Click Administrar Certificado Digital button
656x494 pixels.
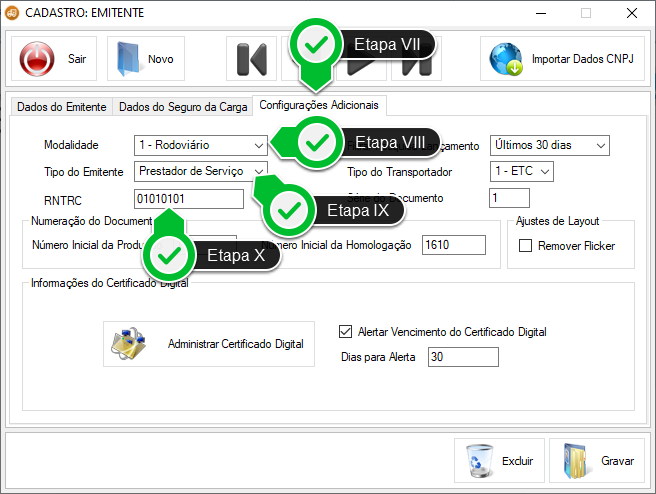click(x=209, y=344)
